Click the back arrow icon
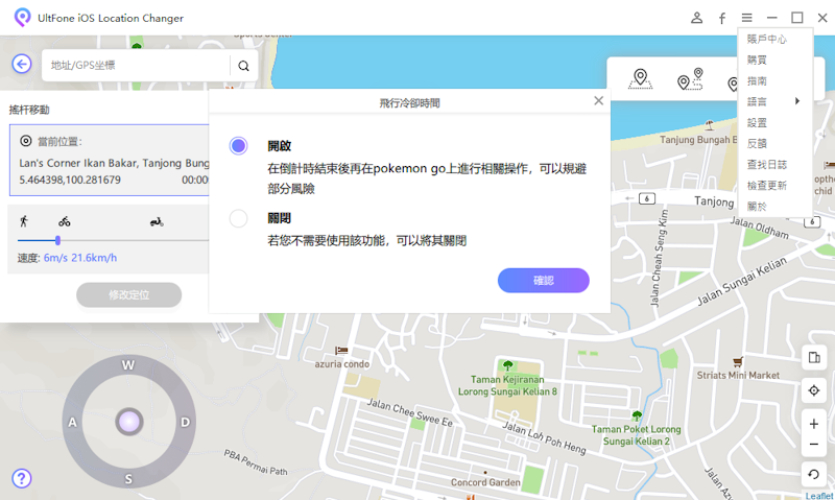The height and width of the screenshot is (500, 835). click(22, 64)
